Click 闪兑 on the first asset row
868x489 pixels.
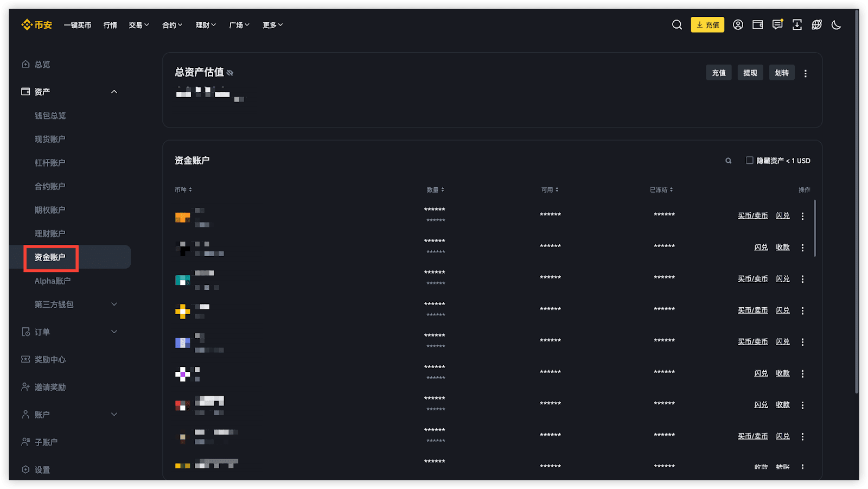783,215
